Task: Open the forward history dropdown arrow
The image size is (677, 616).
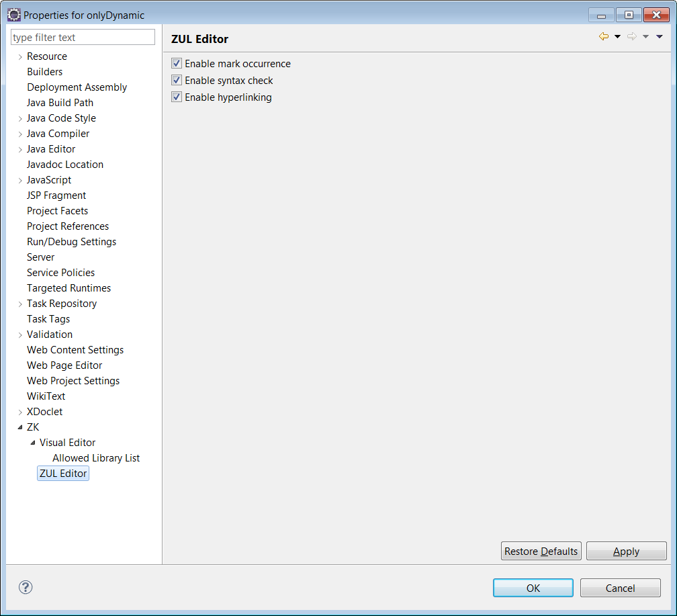Action: (x=645, y=37)
